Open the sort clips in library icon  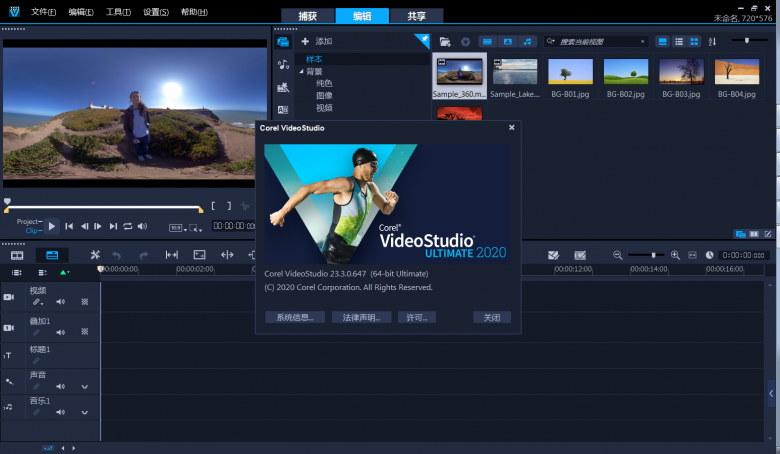(x=712, y=42)
